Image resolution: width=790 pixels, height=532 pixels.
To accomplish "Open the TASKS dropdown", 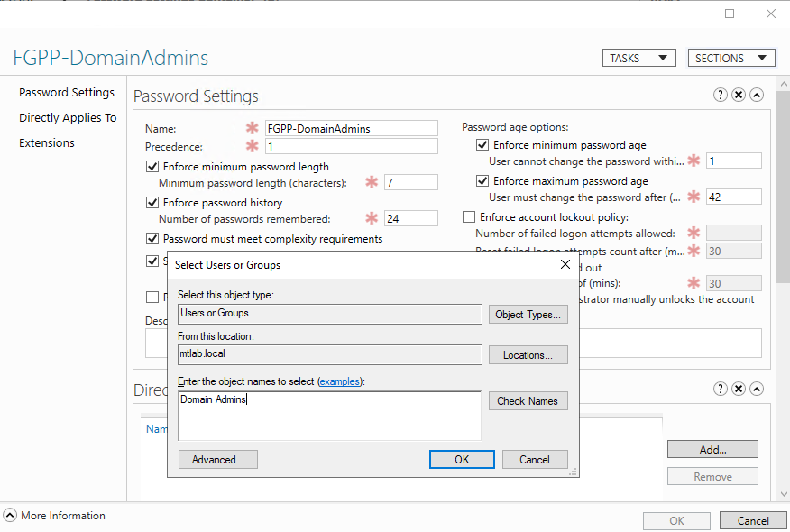I will (x=638, y=58).
